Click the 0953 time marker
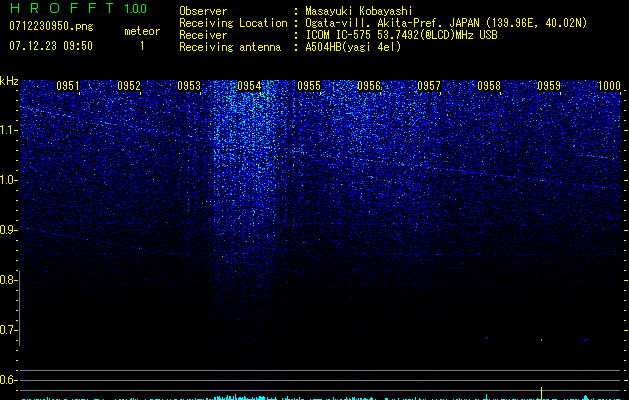Image resolution: width=629 pixels, height=400 pixels. click(189, 86)
